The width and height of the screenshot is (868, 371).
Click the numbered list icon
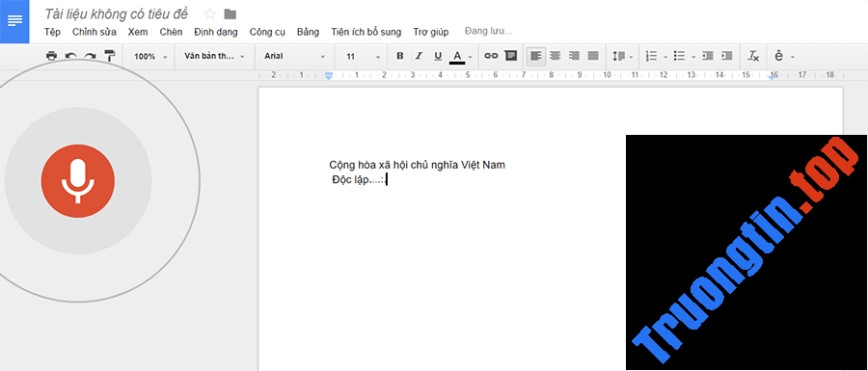click(652, 57)
